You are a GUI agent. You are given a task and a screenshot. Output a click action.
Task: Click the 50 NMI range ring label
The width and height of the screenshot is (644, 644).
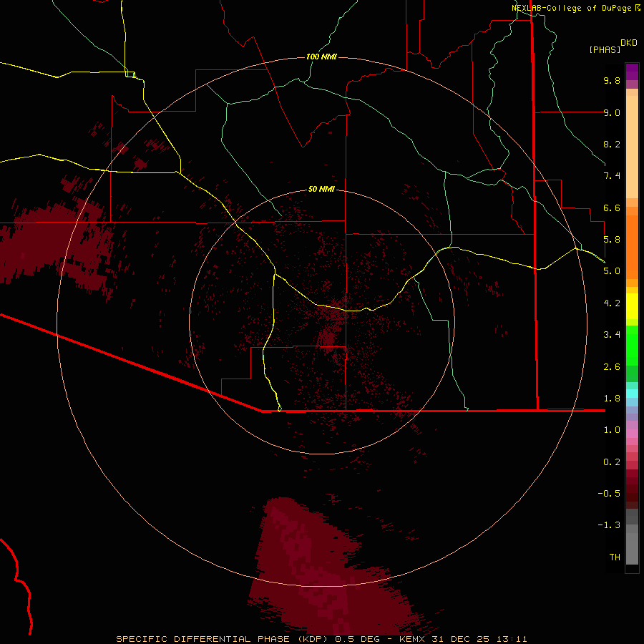321,190
